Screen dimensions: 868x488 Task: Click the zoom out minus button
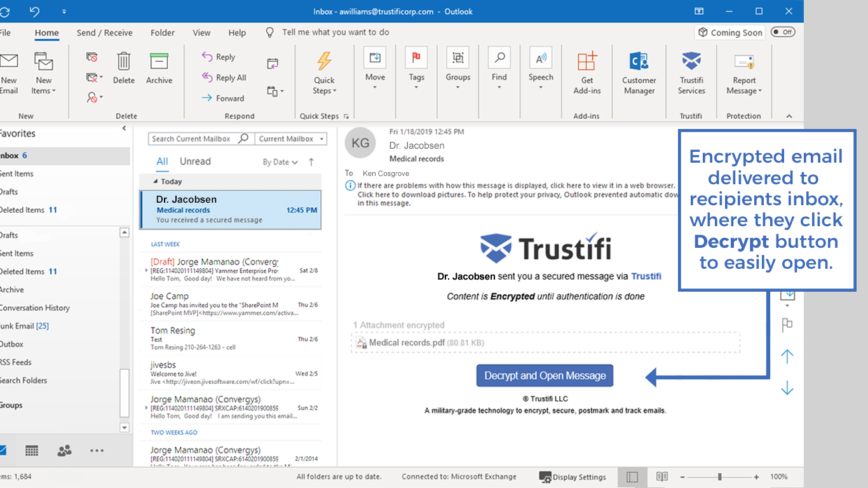tap(682, 477)
